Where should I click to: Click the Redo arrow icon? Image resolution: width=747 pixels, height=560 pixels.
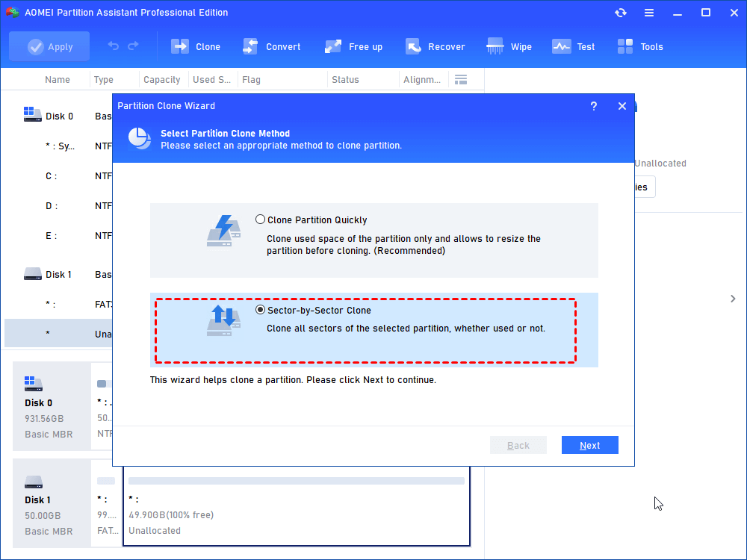[x=134, y=46]
